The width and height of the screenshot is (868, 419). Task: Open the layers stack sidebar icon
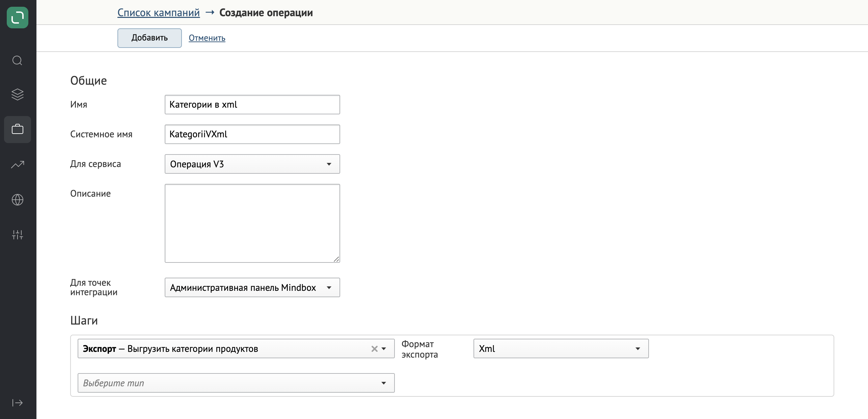pyautogui.click(x=17, y=94)
